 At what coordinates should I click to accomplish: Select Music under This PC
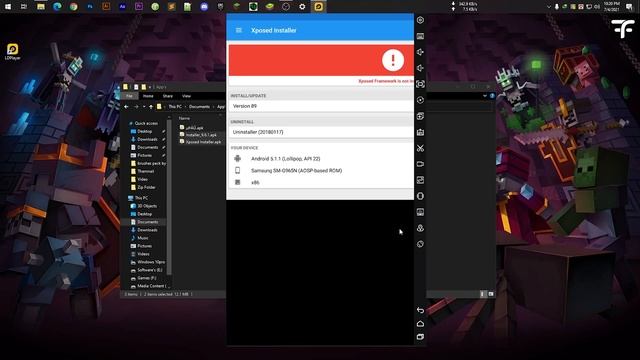coord(142,238)
